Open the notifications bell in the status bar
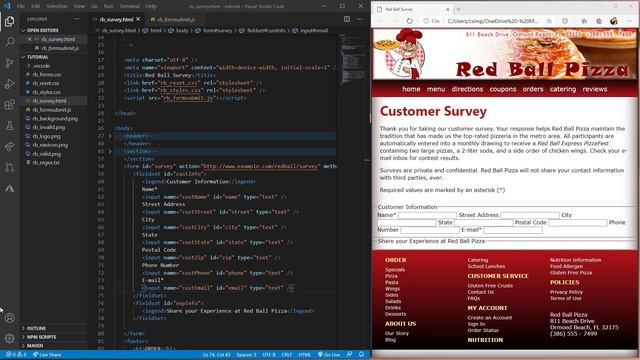640x360 pixels. (361, 355)
